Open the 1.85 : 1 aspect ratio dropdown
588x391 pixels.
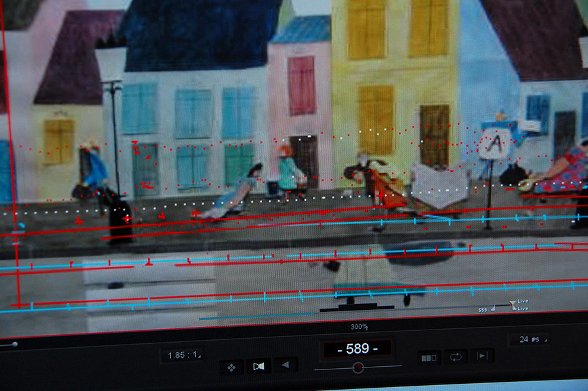point(183,354)
